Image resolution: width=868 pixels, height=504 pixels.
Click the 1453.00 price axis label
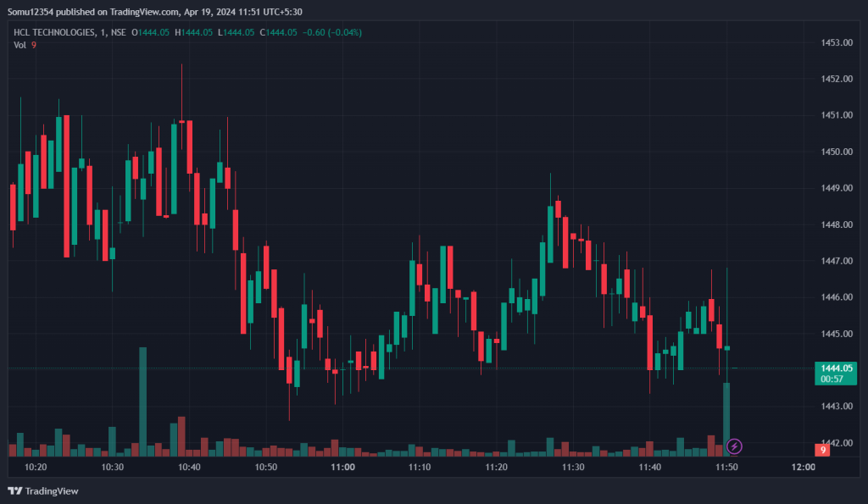(x=837, y=42)
